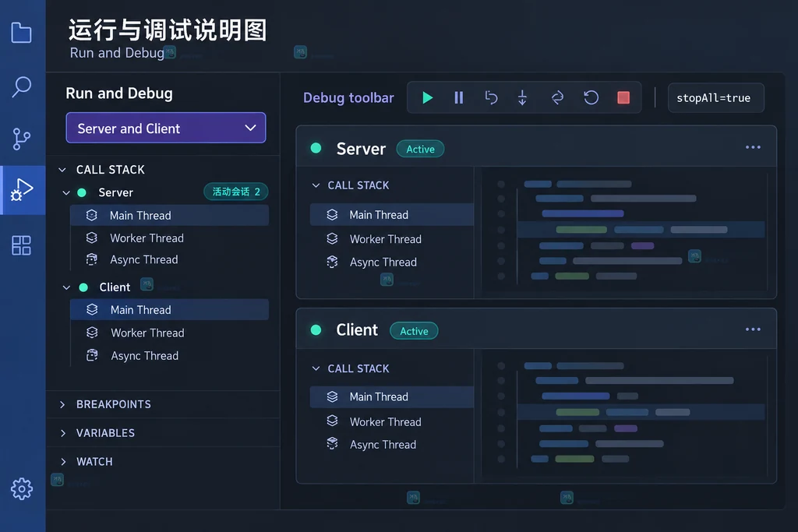This screenshot has width=798, height=532.
Task: Toggle breakpoint on first Server code line
Action: [x=501, y=184]
